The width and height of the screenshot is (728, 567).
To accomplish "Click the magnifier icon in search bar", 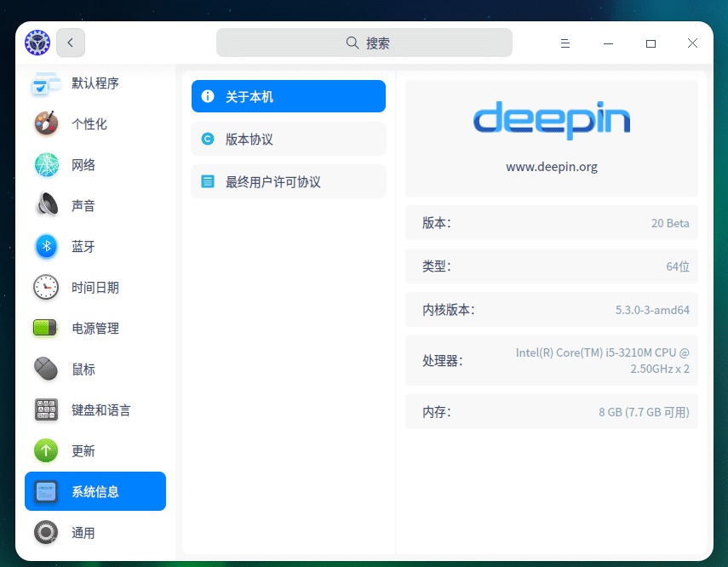I will [x=353, y=43].
